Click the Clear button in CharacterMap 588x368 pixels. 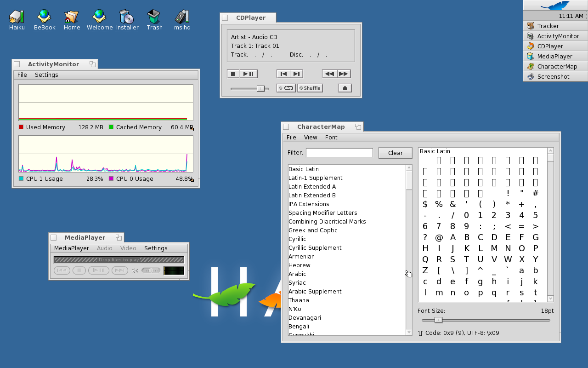pos(395,153)
